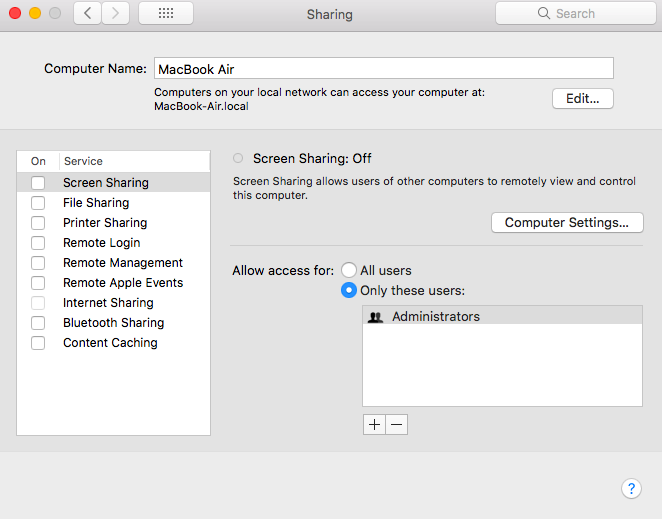Enable the Remote Login checkbox
Viewport: 662px width, 519px height.
[38, 243]
